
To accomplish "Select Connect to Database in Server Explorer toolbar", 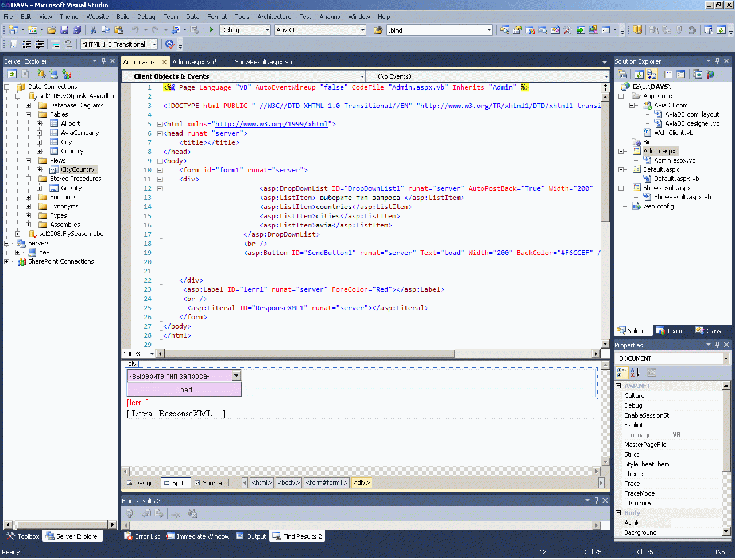I will pos(41,74).
